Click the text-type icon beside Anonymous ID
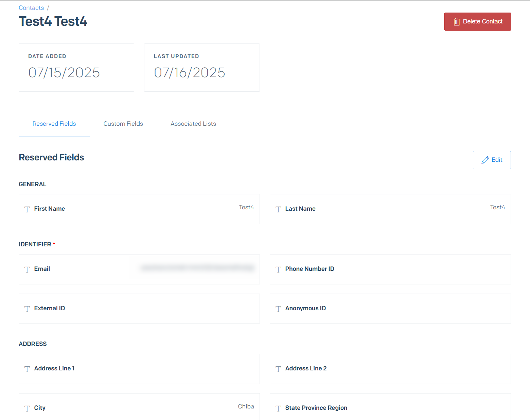The width and height of the screenshot is (530, 420). click(x=278, y=309)
